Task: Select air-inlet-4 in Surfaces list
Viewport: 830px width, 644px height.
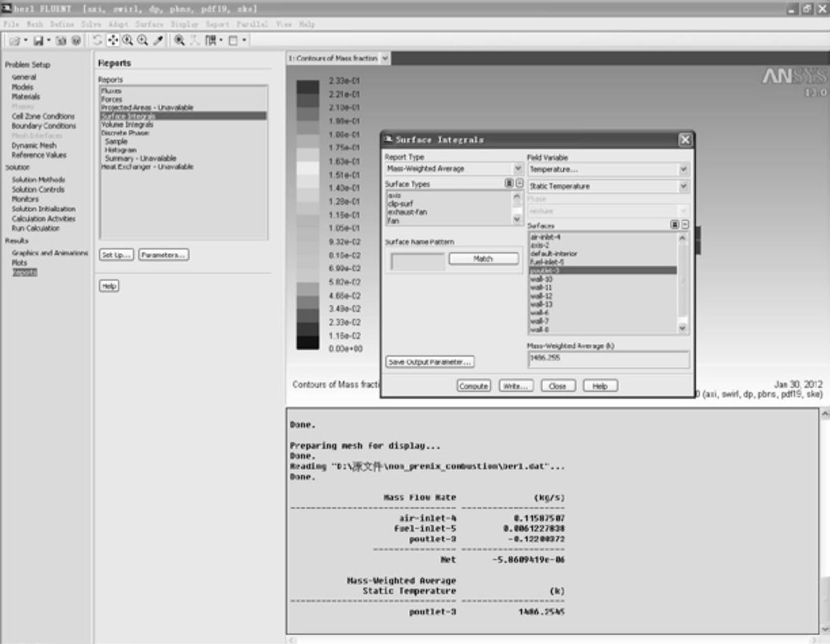Action: point(546,237)
